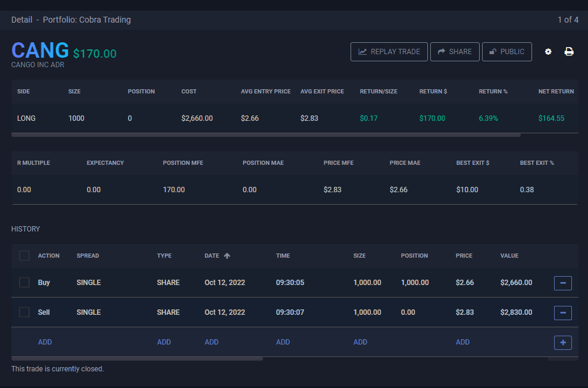Click the printer icon
588x388 pixels.
point(569,52)
